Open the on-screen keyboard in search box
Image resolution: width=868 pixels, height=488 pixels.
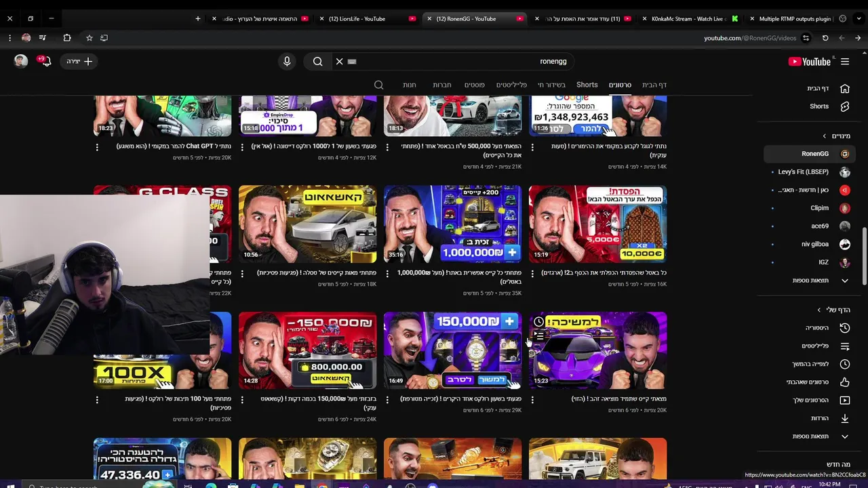tap(352, 62)
